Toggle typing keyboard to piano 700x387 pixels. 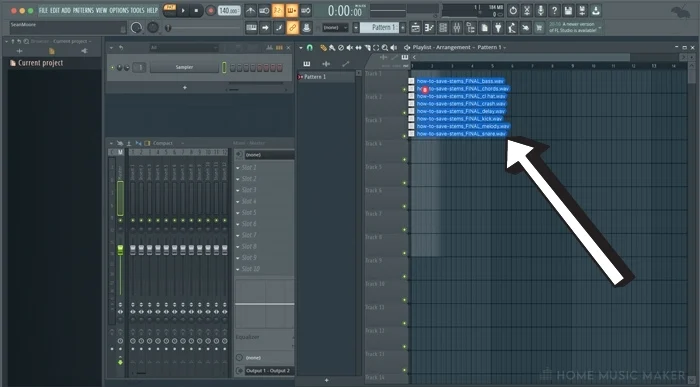coord(251,28)
